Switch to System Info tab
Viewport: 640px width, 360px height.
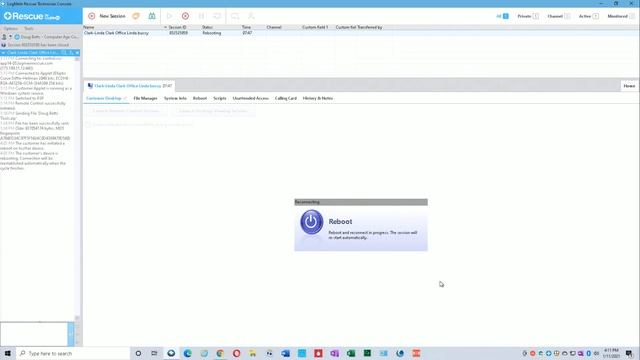pyautogui.click(x=175, y=98)
